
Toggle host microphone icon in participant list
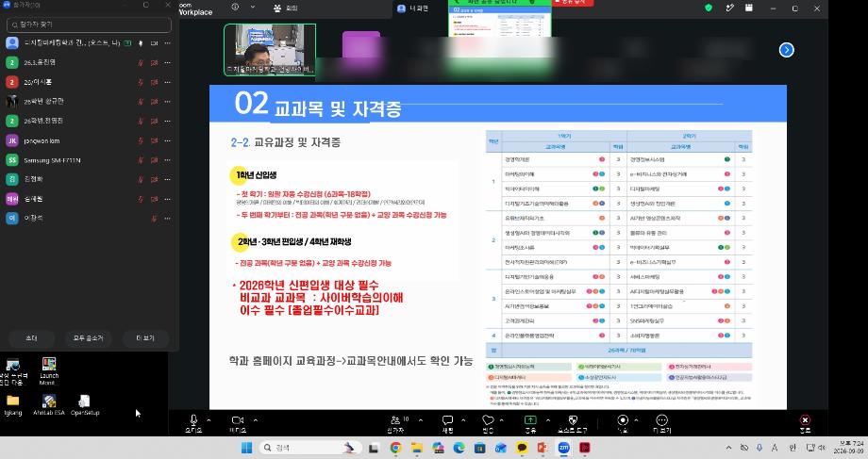pyautogui.click(x=141, y=43)
